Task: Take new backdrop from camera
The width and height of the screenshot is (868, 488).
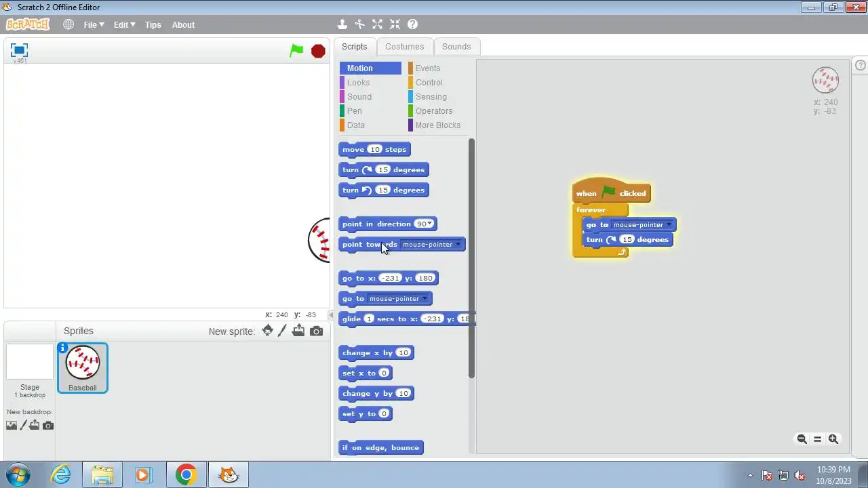Action: click(48, 426)
